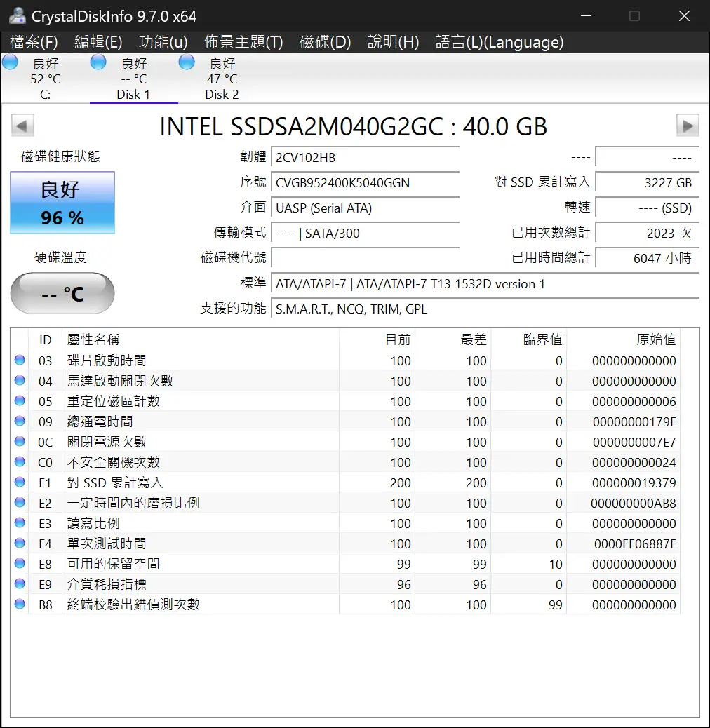Viewport: 710px width, 728px height.
Task: Click the 臨界值 column header
Action: click(529, 339)
